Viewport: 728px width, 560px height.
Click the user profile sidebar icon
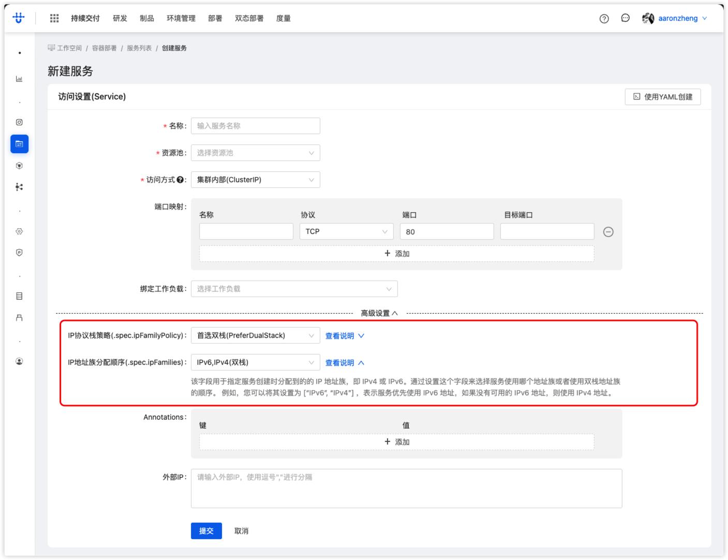(19, 361)
